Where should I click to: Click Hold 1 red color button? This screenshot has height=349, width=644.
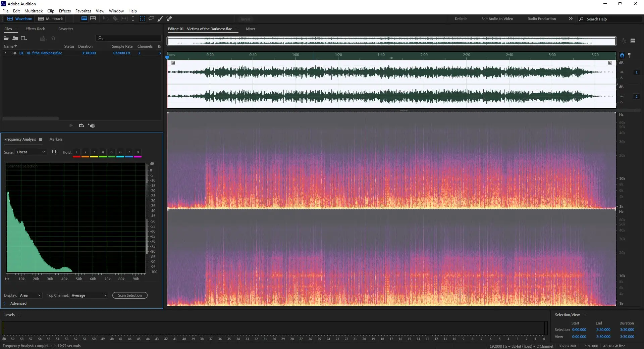coord(76,152)
